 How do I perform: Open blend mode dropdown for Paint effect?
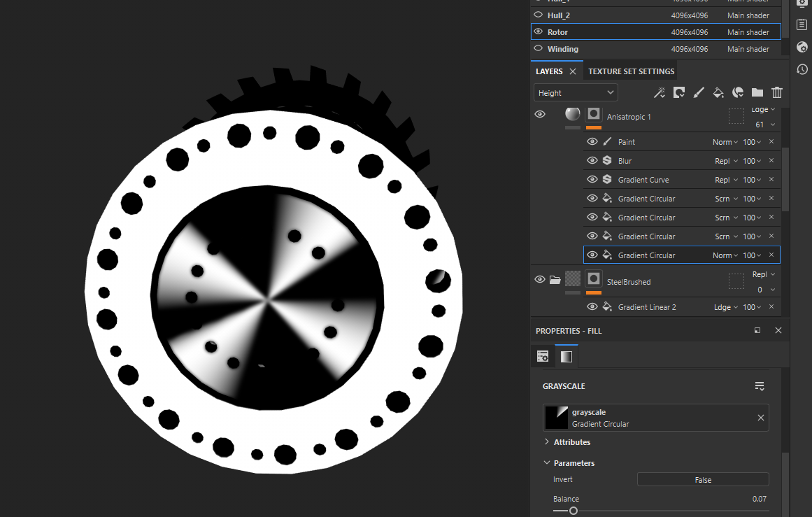725,142
